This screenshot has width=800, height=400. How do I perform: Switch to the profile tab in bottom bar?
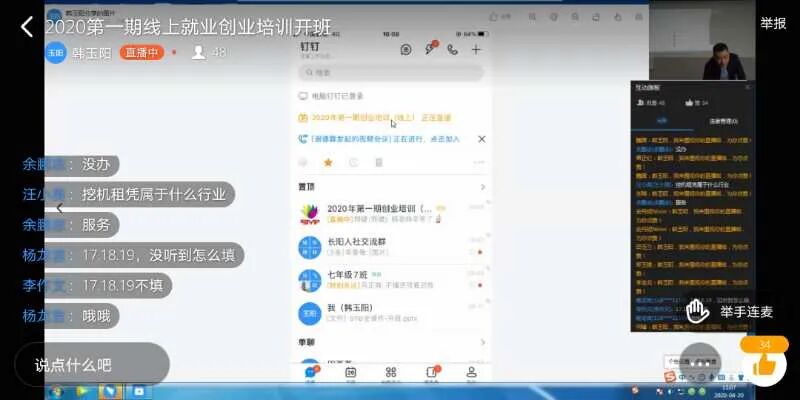click(471, 373)
